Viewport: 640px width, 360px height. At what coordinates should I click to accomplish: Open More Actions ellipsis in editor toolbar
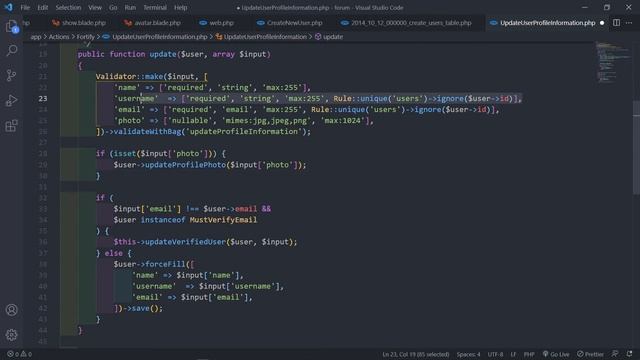coord(629,23)
